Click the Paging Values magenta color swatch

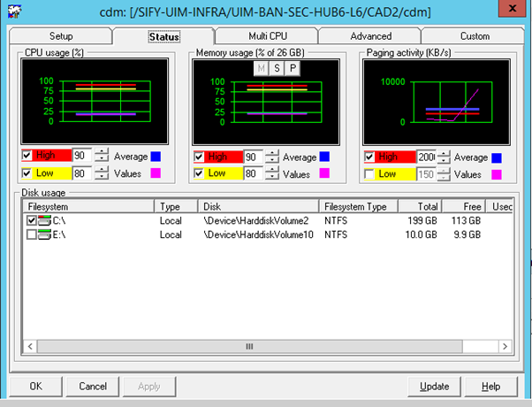497,174
